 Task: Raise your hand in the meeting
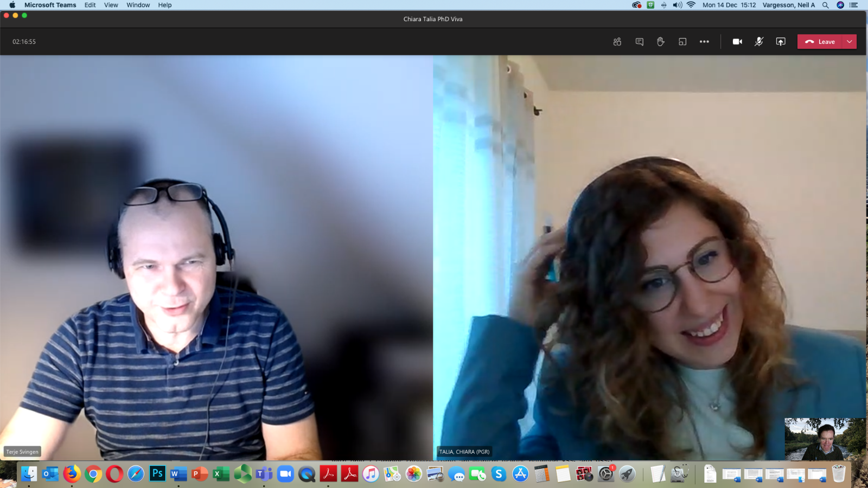pyautogui.click(x=660, y=42)
